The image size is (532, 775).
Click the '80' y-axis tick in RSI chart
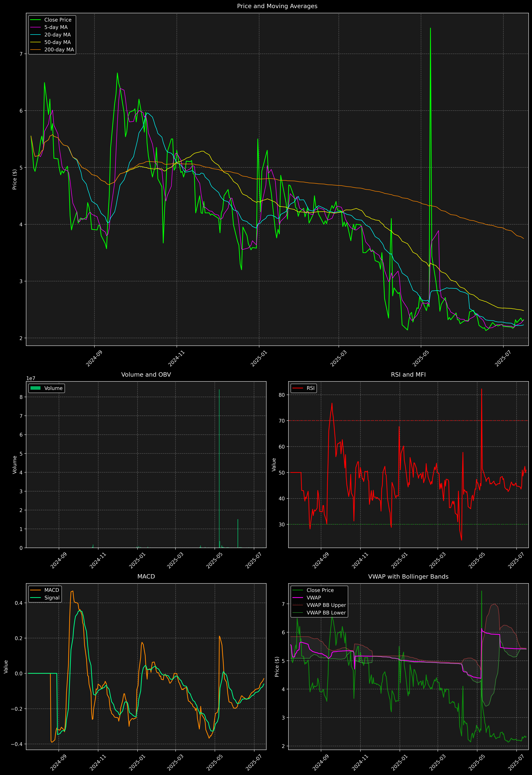[x=282, y=395]
